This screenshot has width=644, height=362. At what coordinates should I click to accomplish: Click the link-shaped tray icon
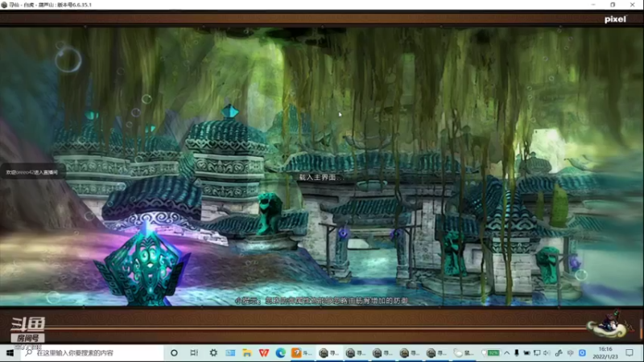tap(559, 353)
